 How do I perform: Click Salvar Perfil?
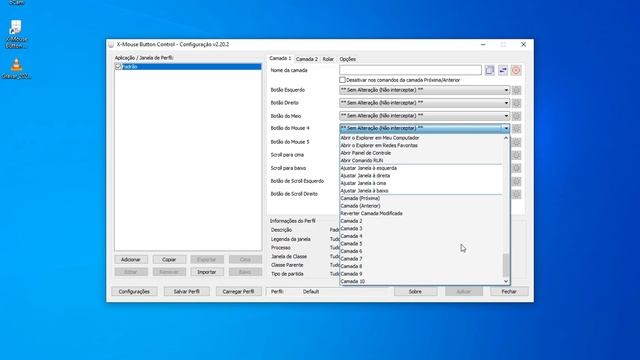tap(187, 291)
